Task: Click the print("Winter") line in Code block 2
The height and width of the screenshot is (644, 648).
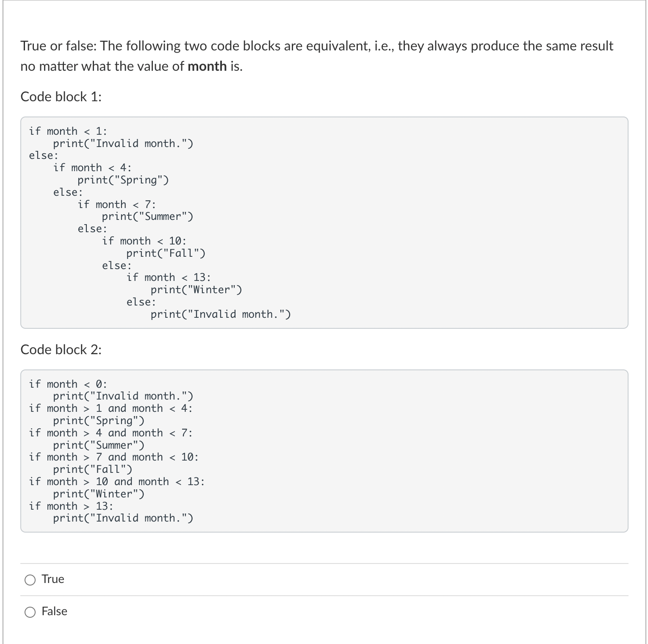Action: point(98,494)
